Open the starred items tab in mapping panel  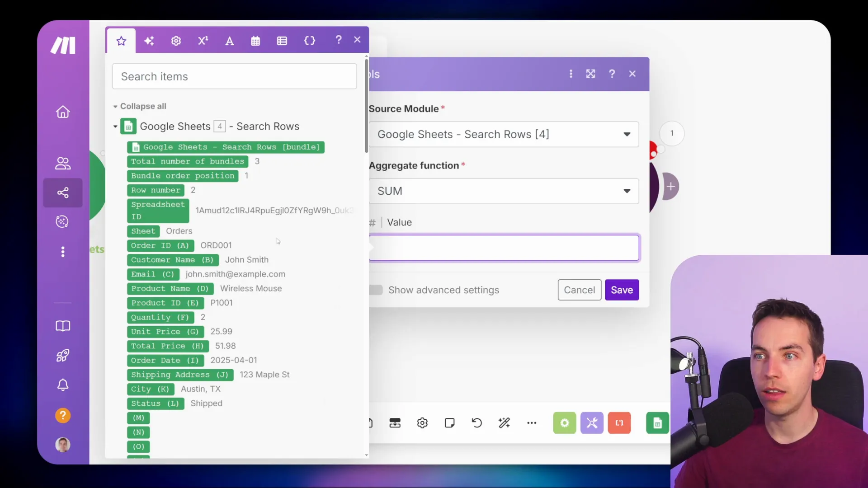point(121,41)
